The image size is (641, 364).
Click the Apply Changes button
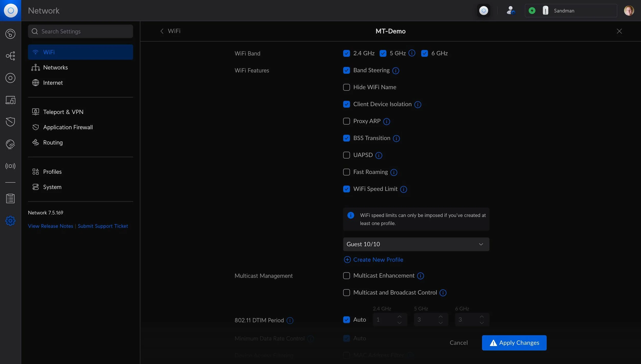514,342
